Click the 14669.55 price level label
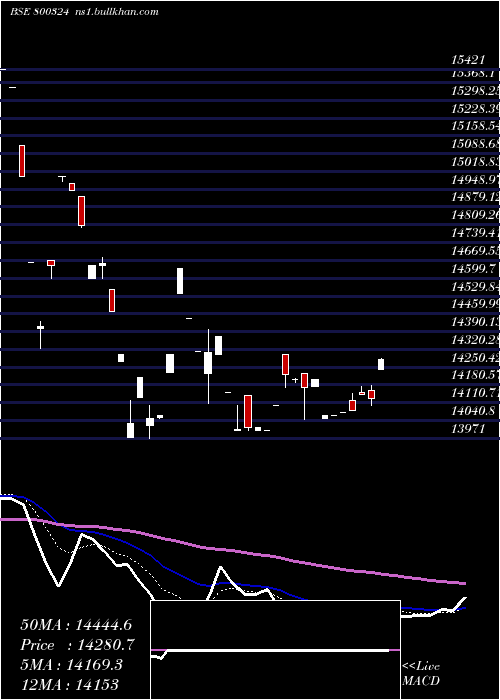 coord(475,251)
